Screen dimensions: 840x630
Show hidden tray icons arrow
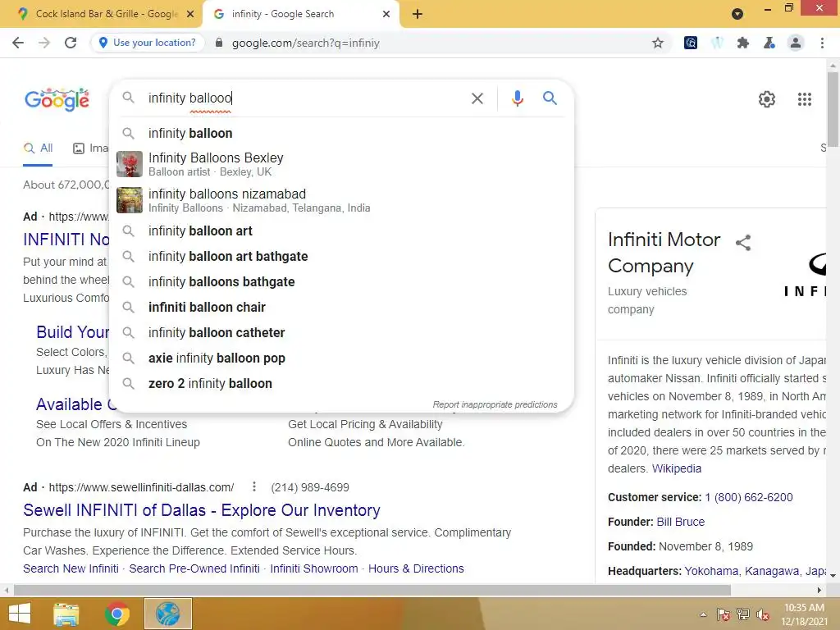coord(703,614)
